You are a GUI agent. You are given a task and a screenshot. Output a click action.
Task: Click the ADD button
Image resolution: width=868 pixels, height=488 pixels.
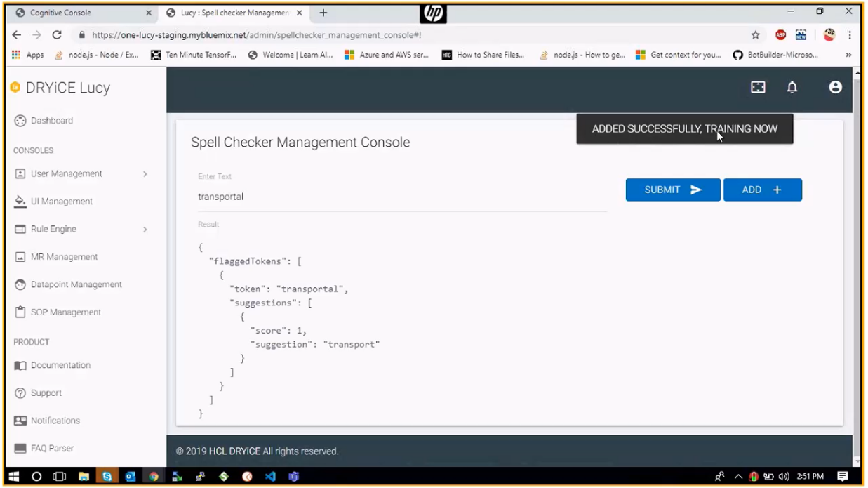[763, 190]
